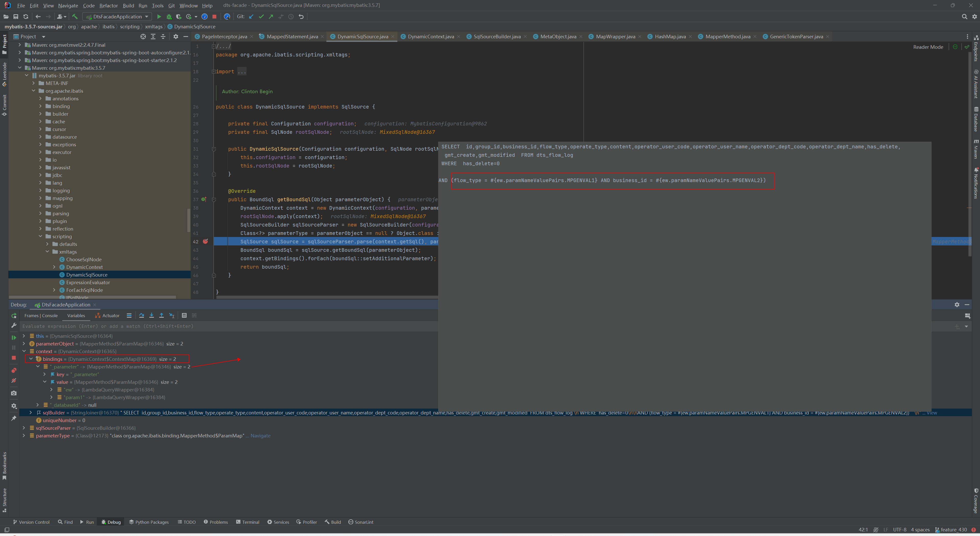Toggle the Notifications tool window on the right
This screenshot has height=536, width=980.
[x=976, y=183]
